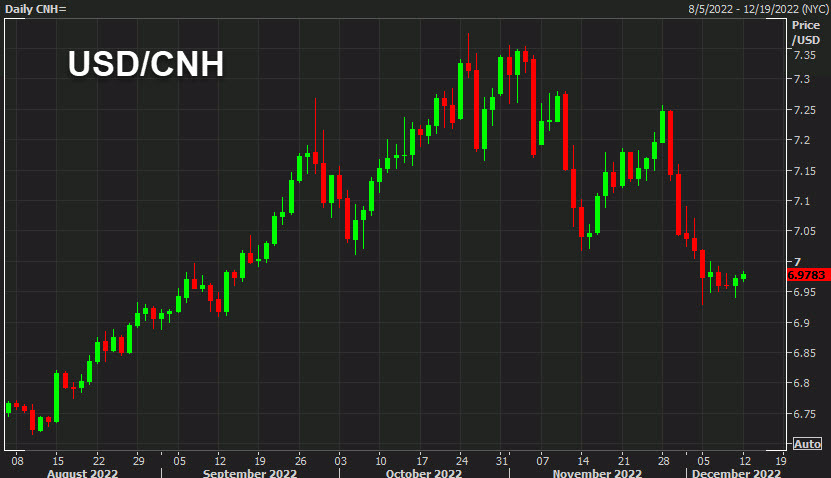Click the 12 date tick in September
831x478 pixels.
click(220, 461)
